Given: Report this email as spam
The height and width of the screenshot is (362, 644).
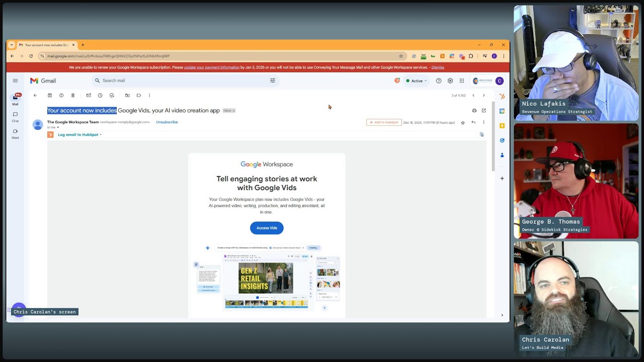Looking at the screenshot, I should (x=61, y=95).
